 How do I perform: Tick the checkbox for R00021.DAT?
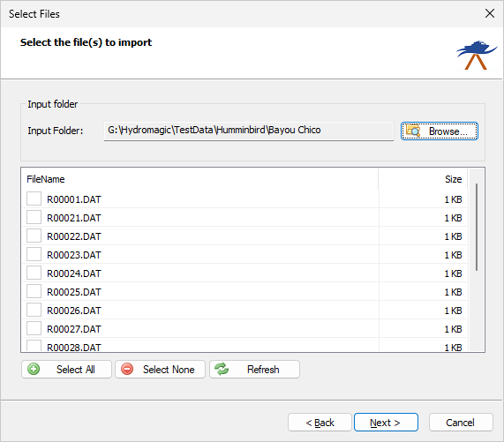(x=34, y=217)
